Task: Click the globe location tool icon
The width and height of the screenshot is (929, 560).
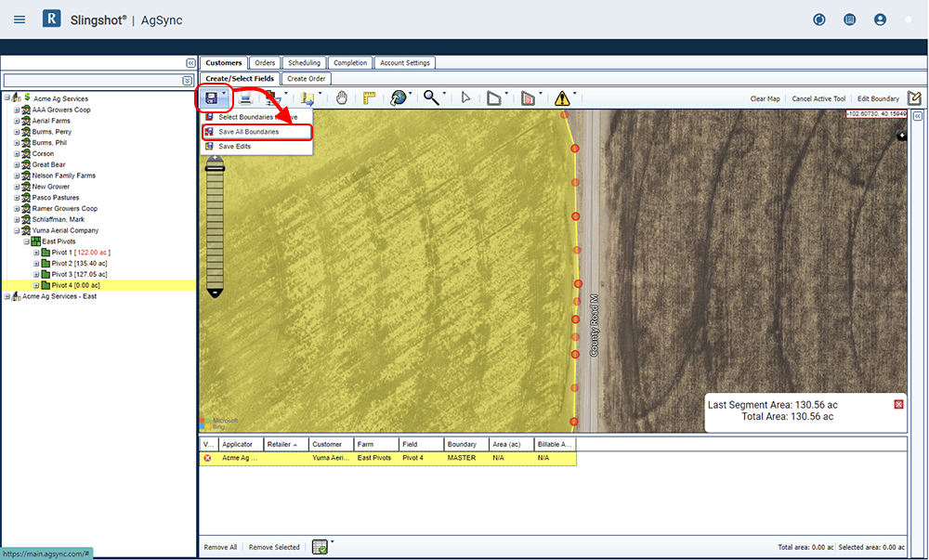Action: point(399,98)
